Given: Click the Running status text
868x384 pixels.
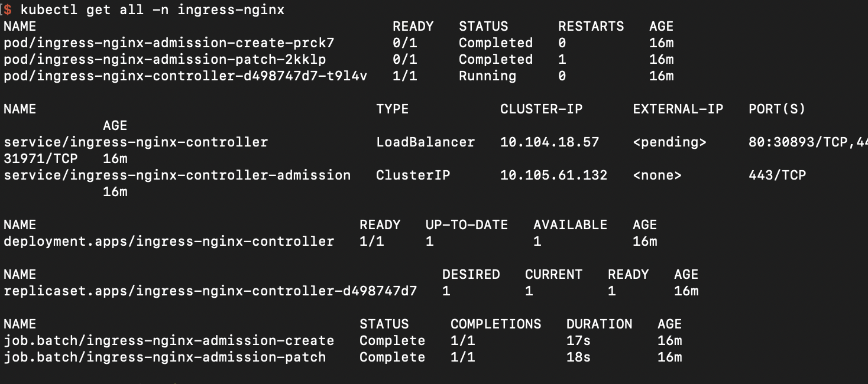Looking at the screenshot, I should click(x=487, y=76).
